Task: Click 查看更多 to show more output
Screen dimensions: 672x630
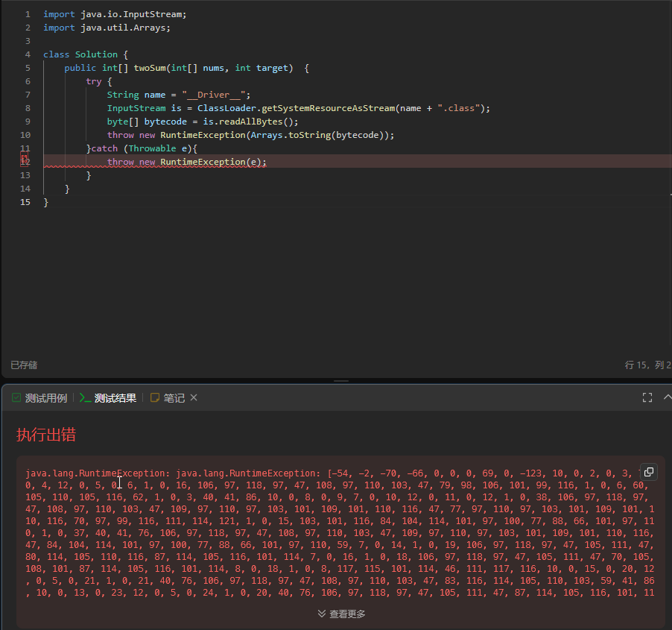Action: coord(341,614)
